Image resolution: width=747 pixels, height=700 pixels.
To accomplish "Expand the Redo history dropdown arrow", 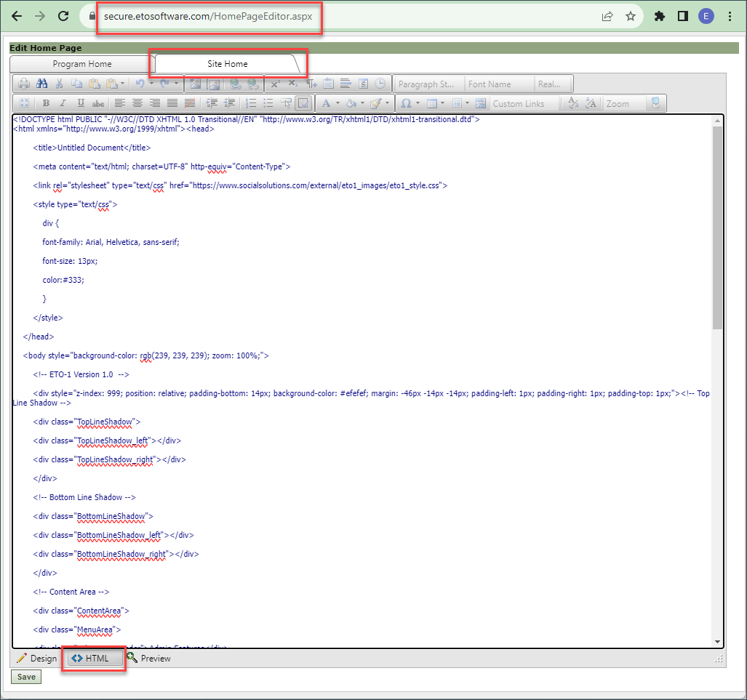I will 176,84.
